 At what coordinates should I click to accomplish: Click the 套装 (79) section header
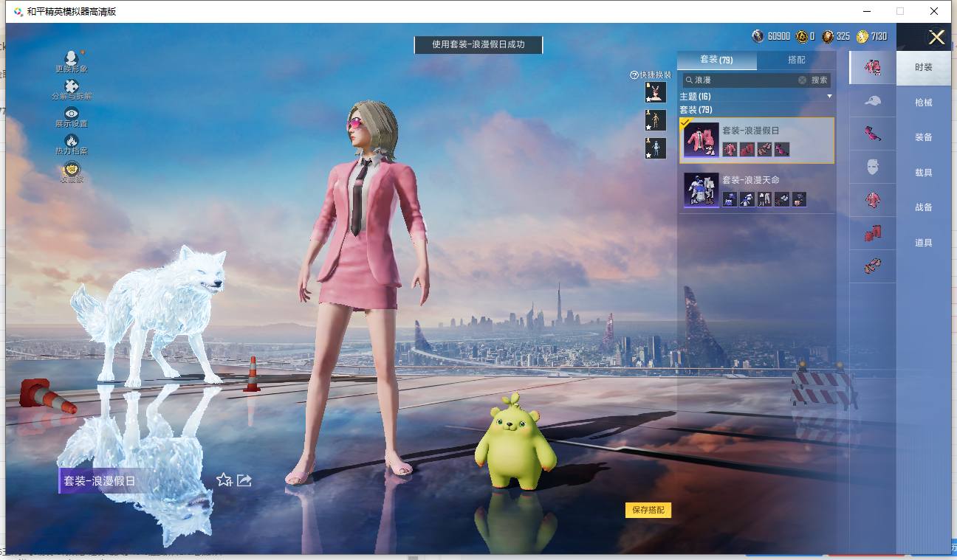tap(696, 110)
